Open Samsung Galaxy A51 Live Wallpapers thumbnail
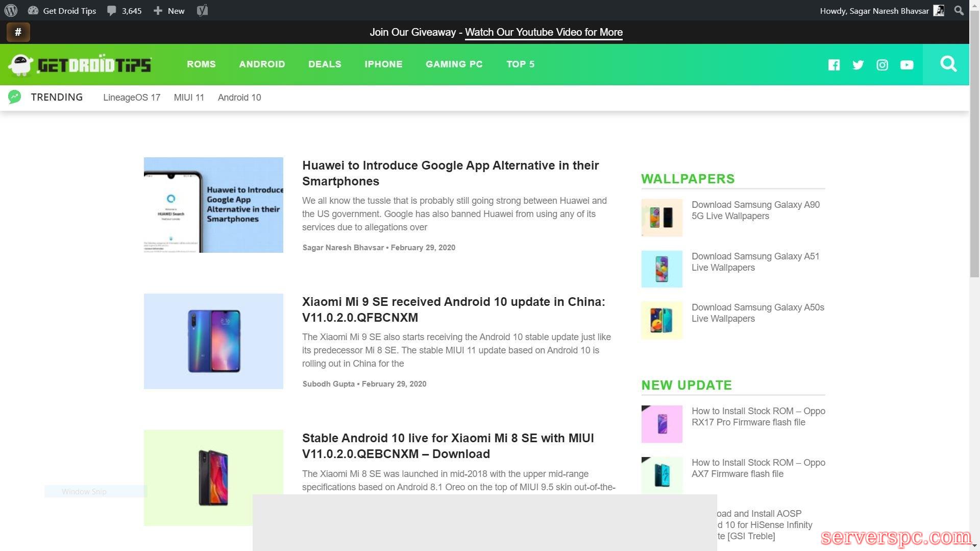The height and width of the screenshot is (551, 980). pos(661,269)
